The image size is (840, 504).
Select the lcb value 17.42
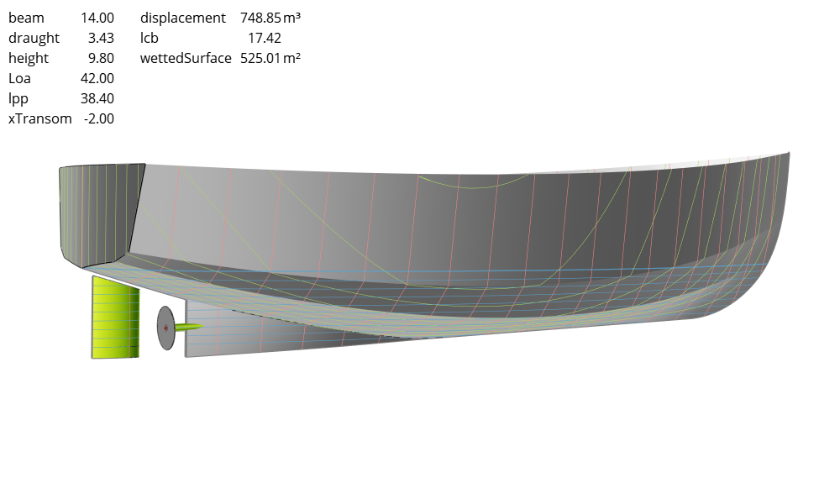[265, 38]
